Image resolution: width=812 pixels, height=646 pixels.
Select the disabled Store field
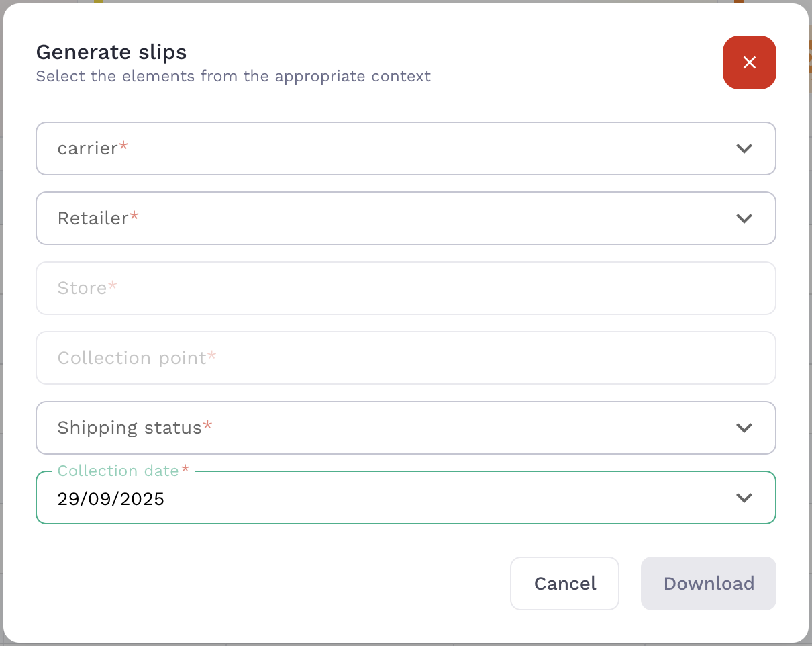[405, 288]
